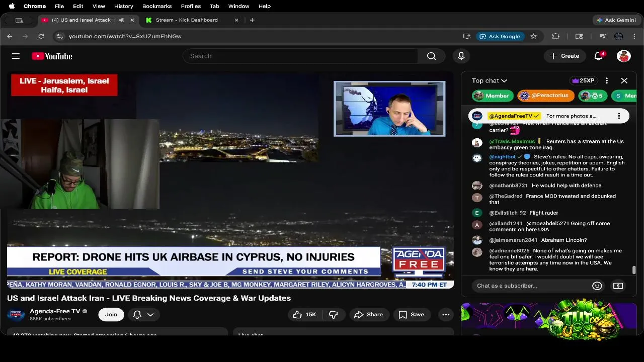Open the Chrome tab groups dropdown

(x=19, y=20)
